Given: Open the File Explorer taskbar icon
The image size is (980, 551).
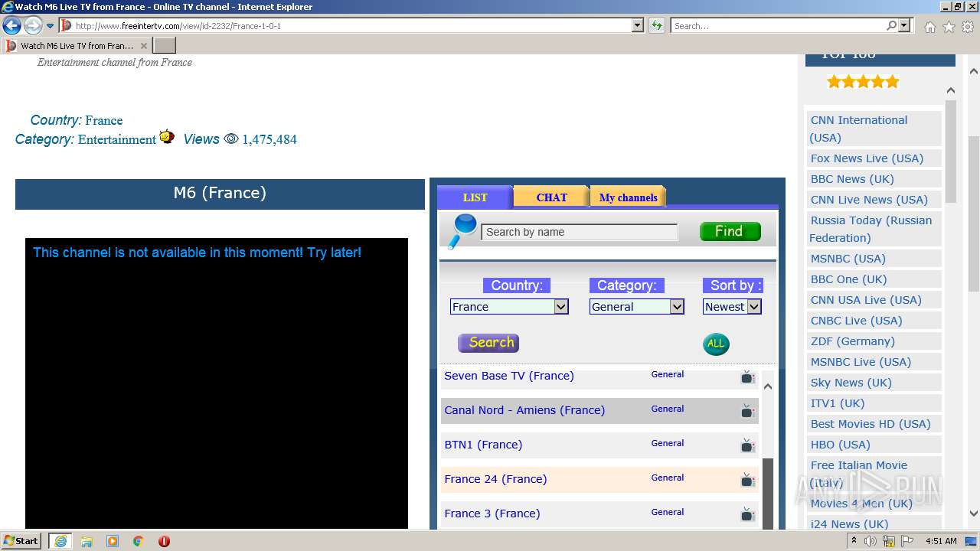Looking at the screenshot, I should click(87, 541).
